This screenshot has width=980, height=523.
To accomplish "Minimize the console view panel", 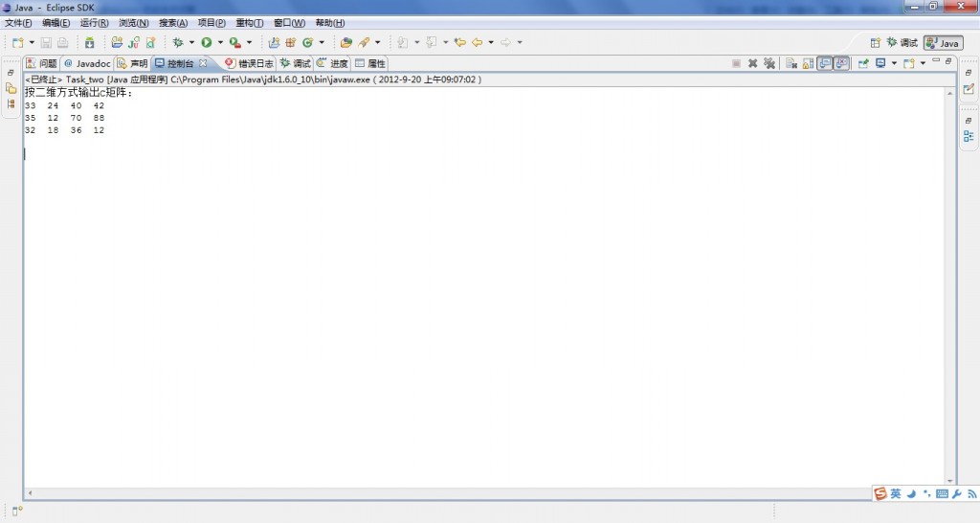I will [936, 60].
